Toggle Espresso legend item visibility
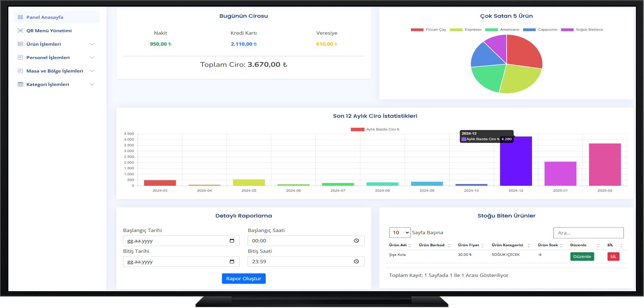This screenshot has height=308, width=644. pos(465,30)
